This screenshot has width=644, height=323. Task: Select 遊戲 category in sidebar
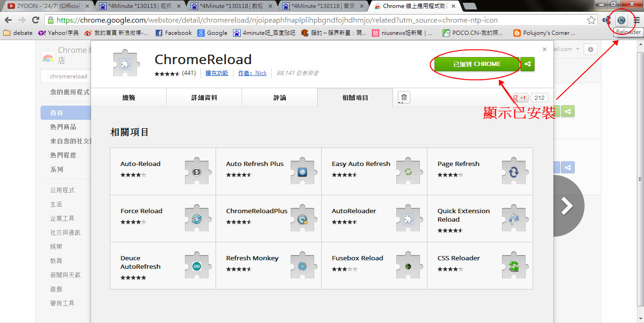pos(56,289)
